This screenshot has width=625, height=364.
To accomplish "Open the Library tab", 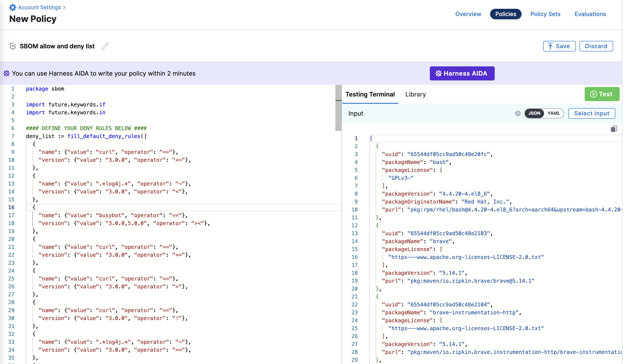I will coord(415,95).
